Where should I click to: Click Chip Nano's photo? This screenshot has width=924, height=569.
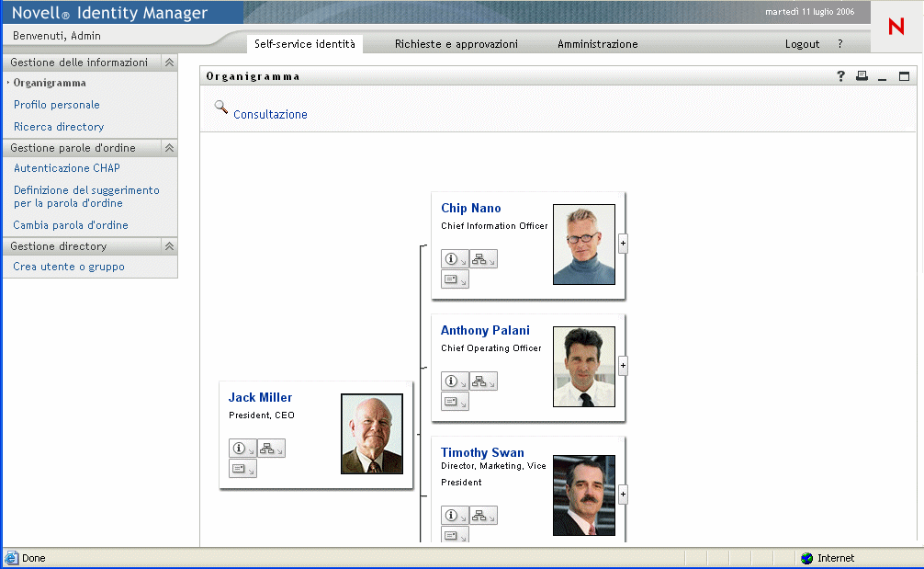coord(584,245)
